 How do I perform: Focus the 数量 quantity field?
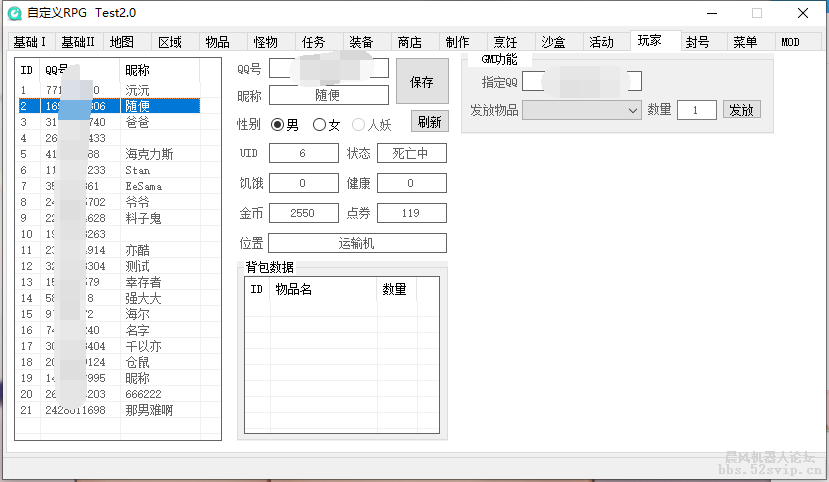point(696,110)
